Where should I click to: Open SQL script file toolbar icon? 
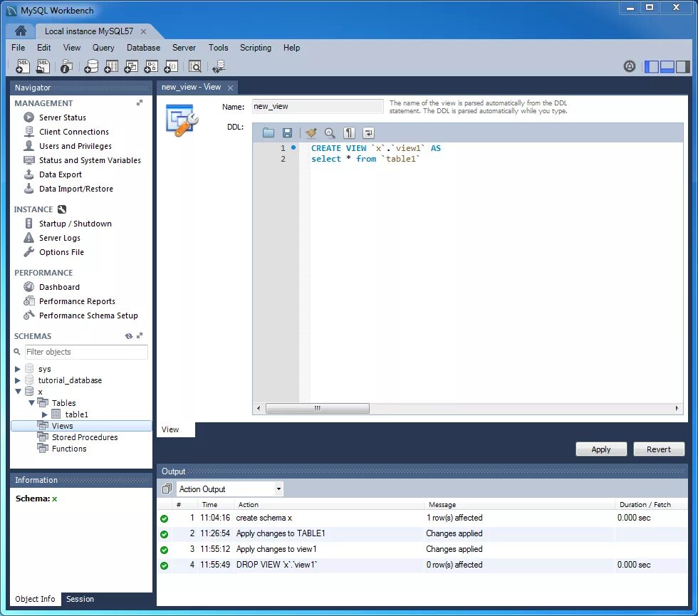[x=43, y=66]
